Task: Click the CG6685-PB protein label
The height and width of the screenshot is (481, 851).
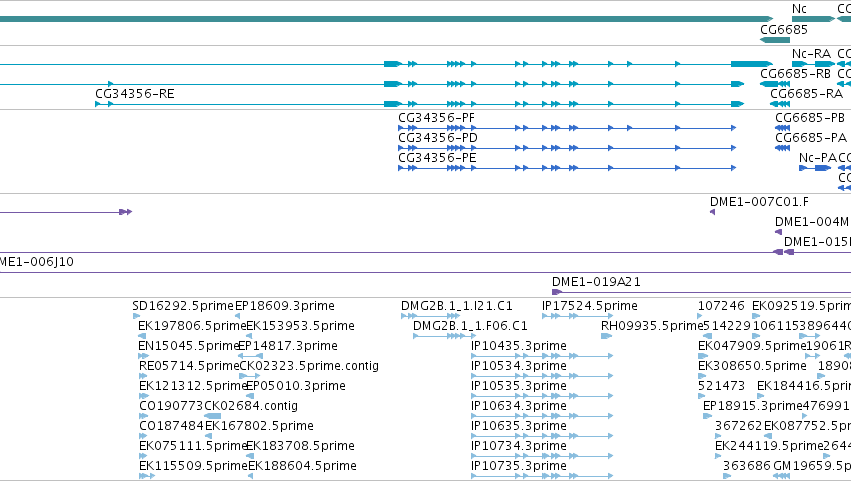Action: [x=810, y=118]
